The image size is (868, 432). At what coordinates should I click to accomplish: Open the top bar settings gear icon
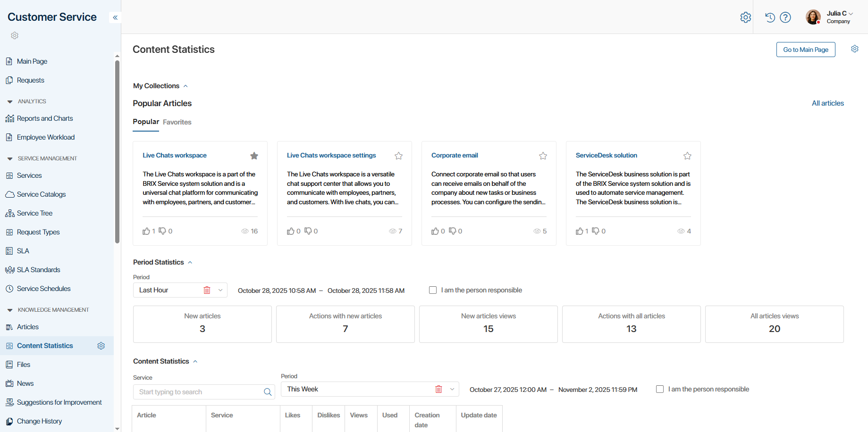click(x=745, y=17)
